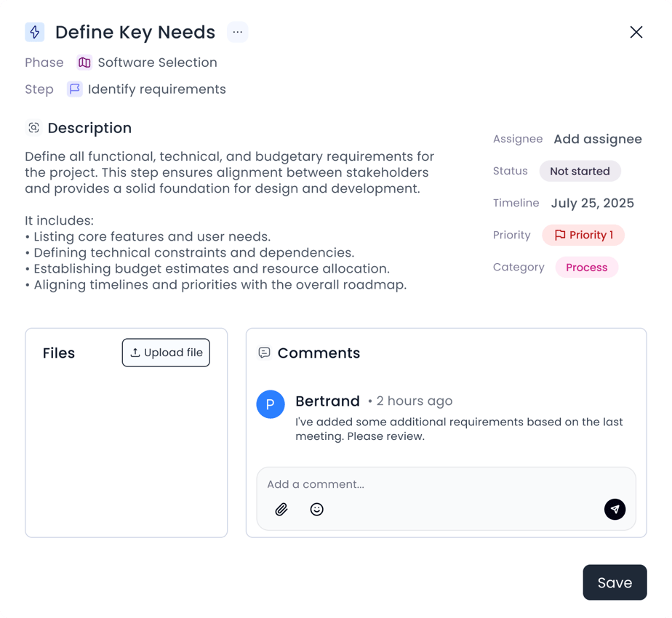
Task: Send the comment with the arrow icon
Action: (x=615, y=509)
